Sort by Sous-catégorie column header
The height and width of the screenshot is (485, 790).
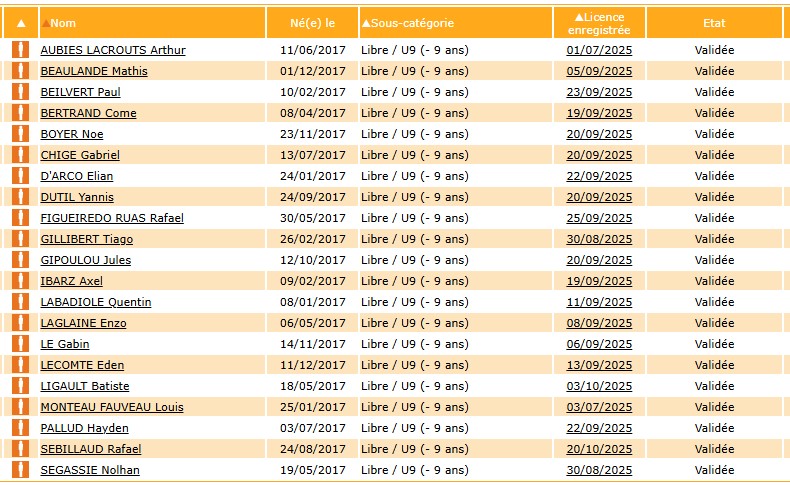(408, 23)
